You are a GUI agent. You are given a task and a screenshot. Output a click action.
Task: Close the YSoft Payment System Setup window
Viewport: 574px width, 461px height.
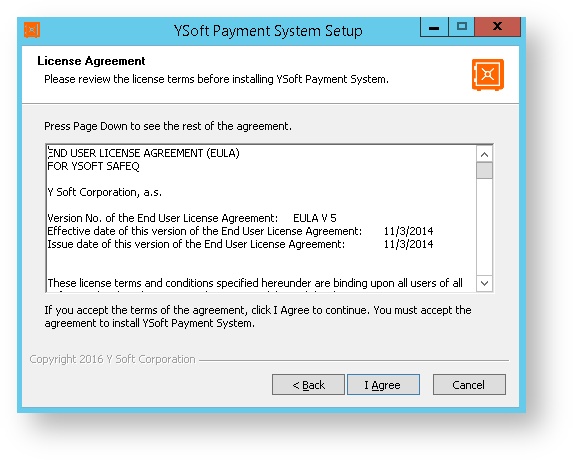tap(497, 27)
